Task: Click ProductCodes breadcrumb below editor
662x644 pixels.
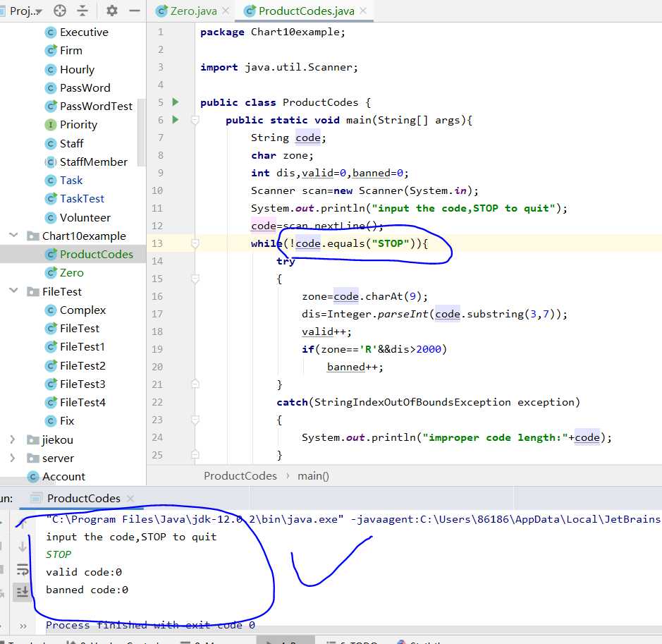Action: pos(240,476)
